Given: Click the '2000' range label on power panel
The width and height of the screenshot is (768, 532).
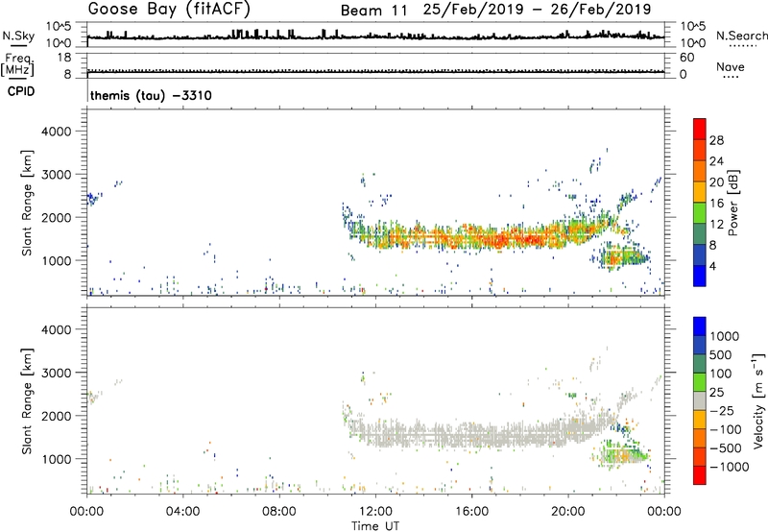Looking at the screenshot, I should click(57, 217).
